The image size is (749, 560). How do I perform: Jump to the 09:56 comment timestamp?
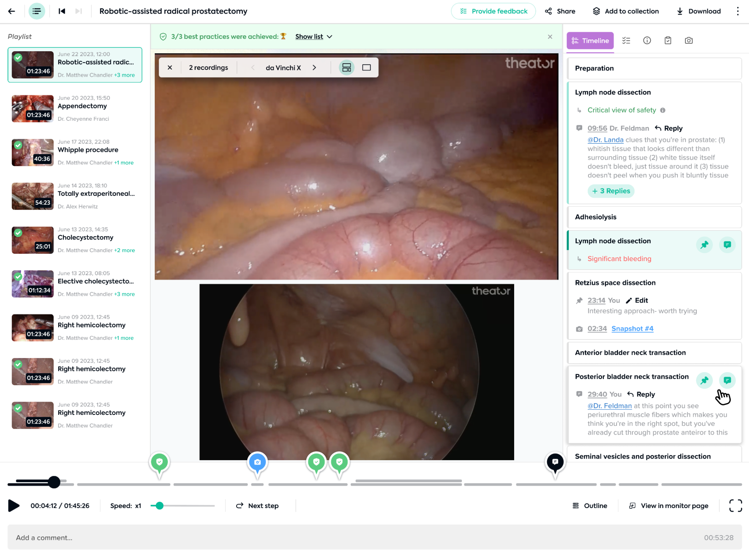[597, 128]
